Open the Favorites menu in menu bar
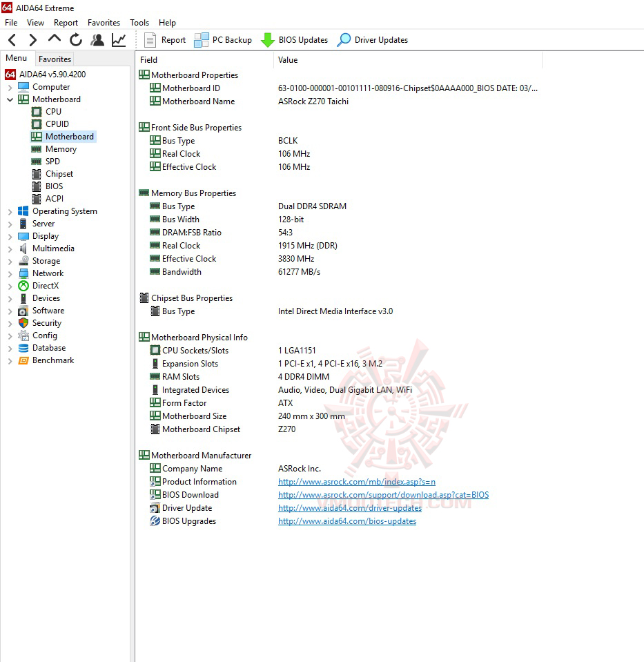This screenshot has height=662, width=644. click(104, 23)
